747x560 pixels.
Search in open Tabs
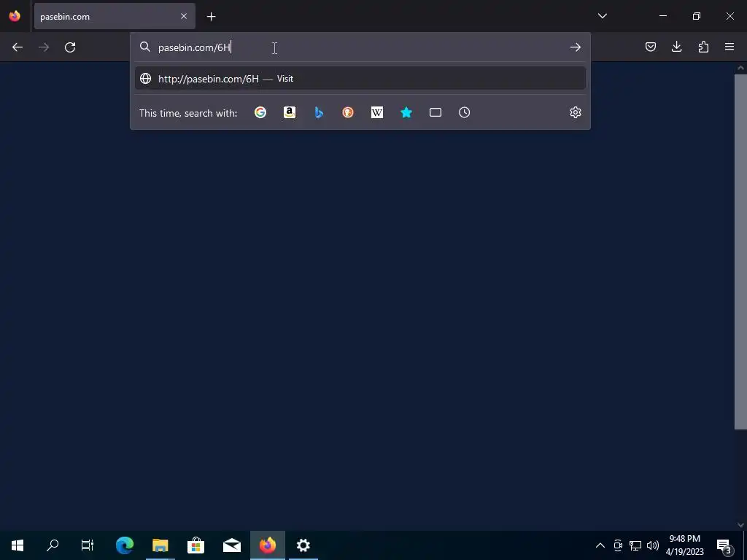436,112
